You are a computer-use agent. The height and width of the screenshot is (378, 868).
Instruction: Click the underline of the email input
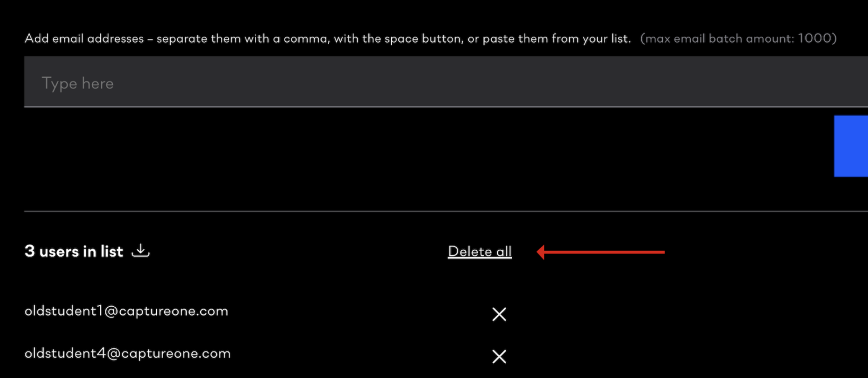click(x=446, y=107)
